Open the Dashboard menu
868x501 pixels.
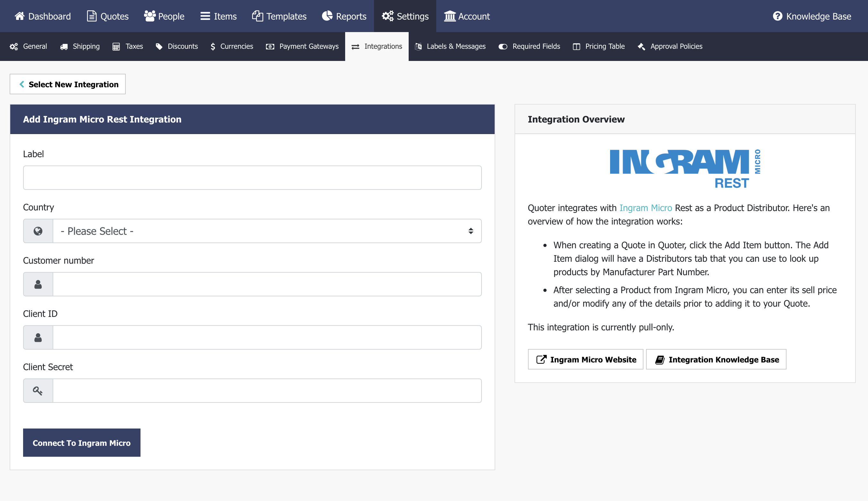tap(43, 16)
